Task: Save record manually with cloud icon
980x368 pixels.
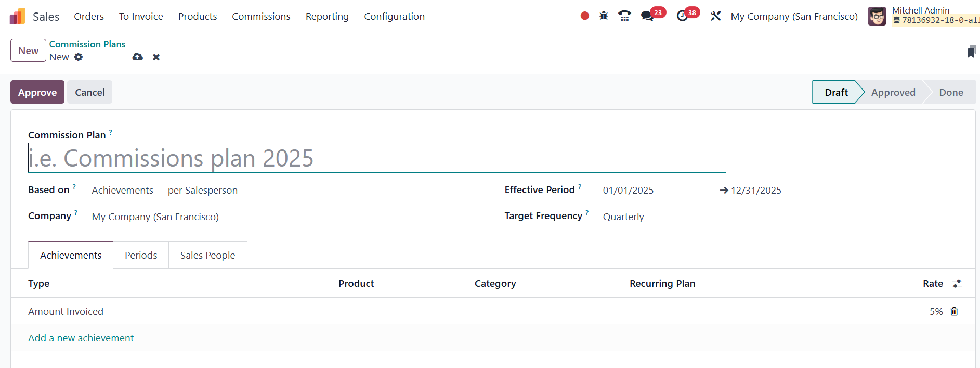Action: click(x=138, y=57)
